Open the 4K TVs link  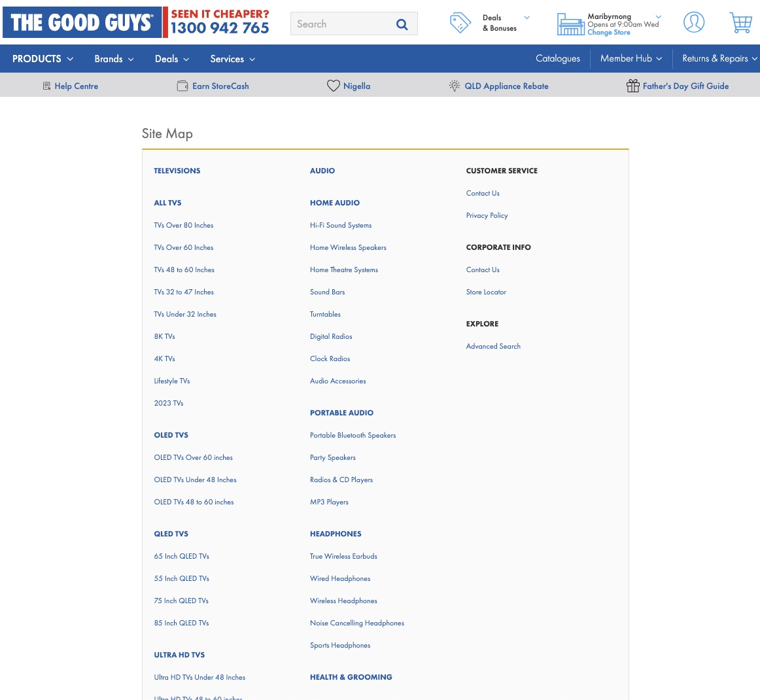pos(164,359)
